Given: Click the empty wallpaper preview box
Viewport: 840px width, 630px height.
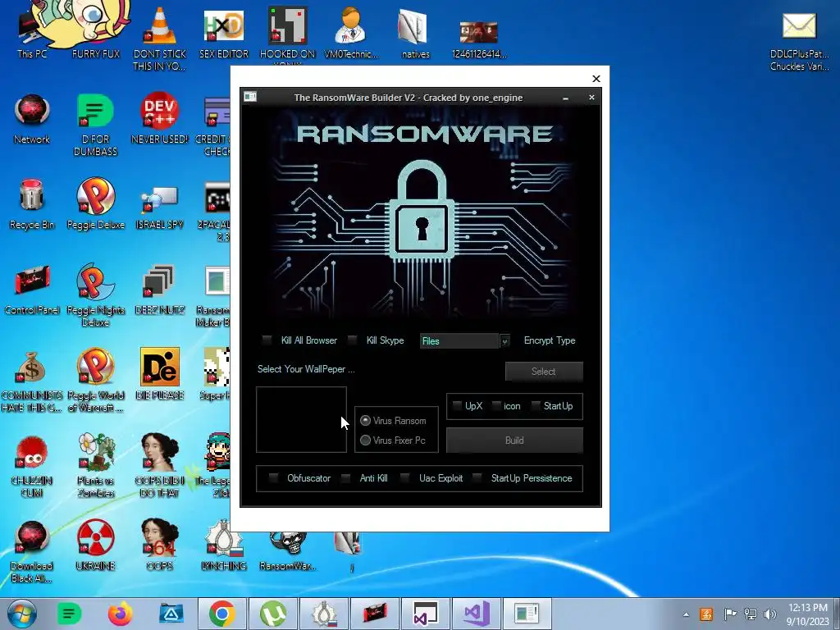Looking at the screenshot, I should point(301,419).
